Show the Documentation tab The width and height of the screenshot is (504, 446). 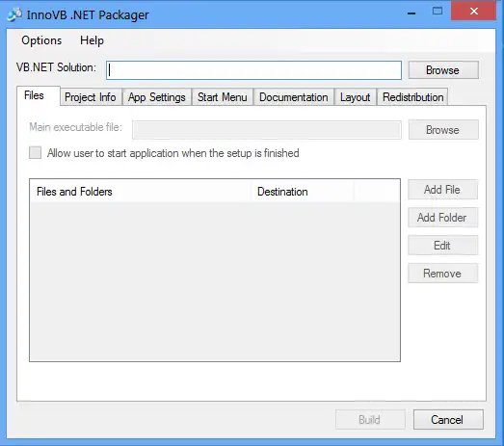point(294,97)
